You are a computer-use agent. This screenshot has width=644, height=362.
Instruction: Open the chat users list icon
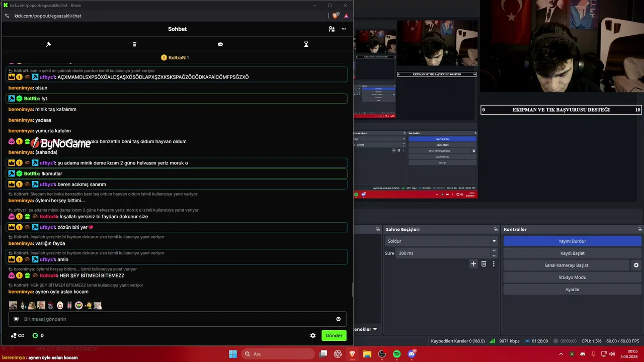(332, 29)
